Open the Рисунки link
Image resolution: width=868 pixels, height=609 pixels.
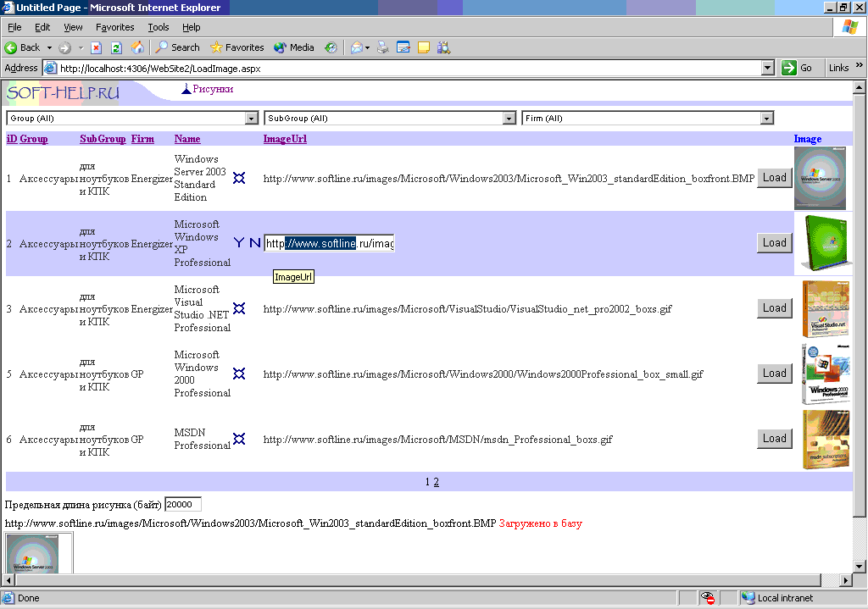pyautogui.click(x=213, y=89)
